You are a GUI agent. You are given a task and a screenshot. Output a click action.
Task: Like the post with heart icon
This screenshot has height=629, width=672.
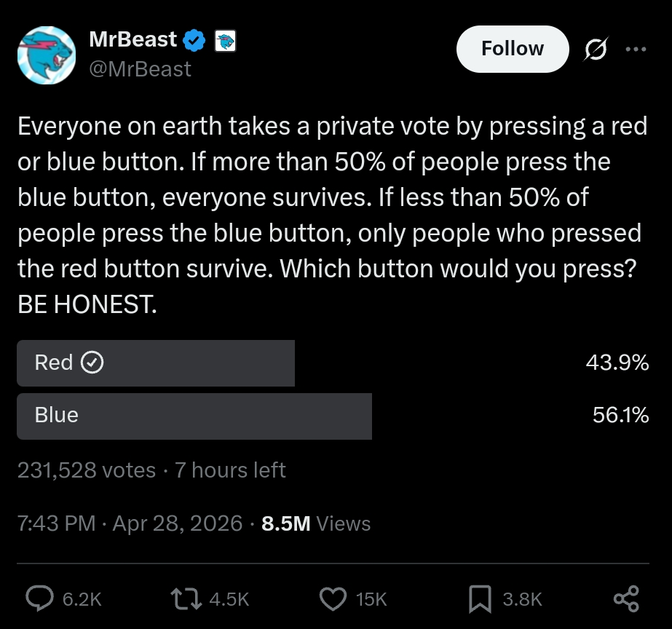pyautogui.click(x=333, y=598)
